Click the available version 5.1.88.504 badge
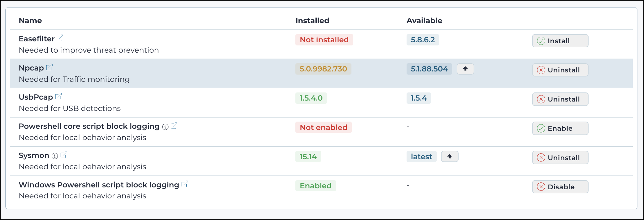 coord(429,69)
